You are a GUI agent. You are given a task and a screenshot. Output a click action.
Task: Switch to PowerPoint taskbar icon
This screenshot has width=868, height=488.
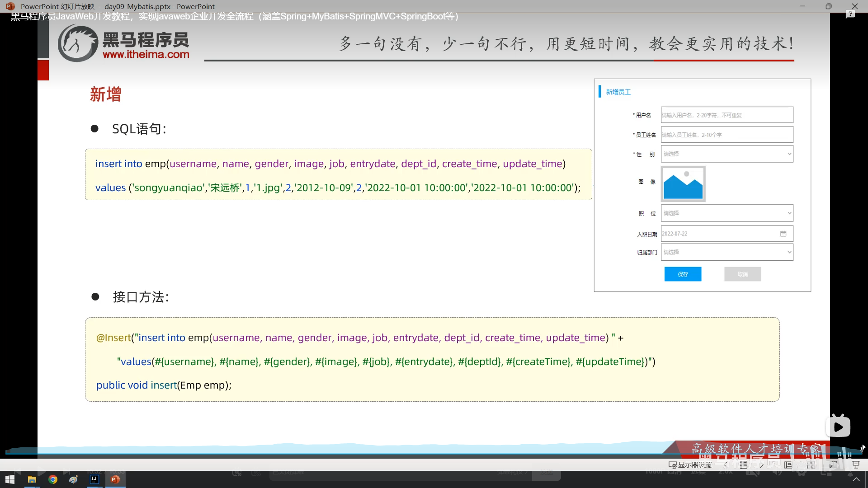(115, 479)
